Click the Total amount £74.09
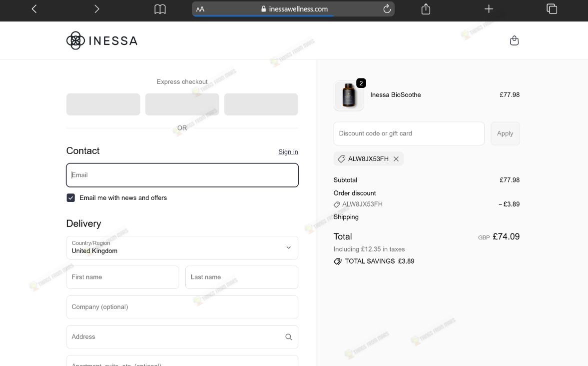The image size is (588, 366). [x=506, y=236]
